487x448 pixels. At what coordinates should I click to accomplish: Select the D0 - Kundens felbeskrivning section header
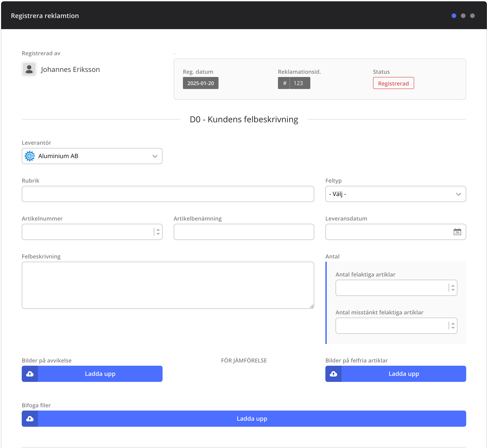(x=243, y=119)
